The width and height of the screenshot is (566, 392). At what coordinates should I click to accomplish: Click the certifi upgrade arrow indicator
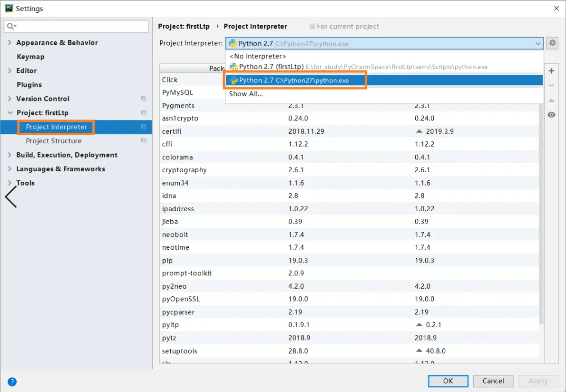click(419, 131)
